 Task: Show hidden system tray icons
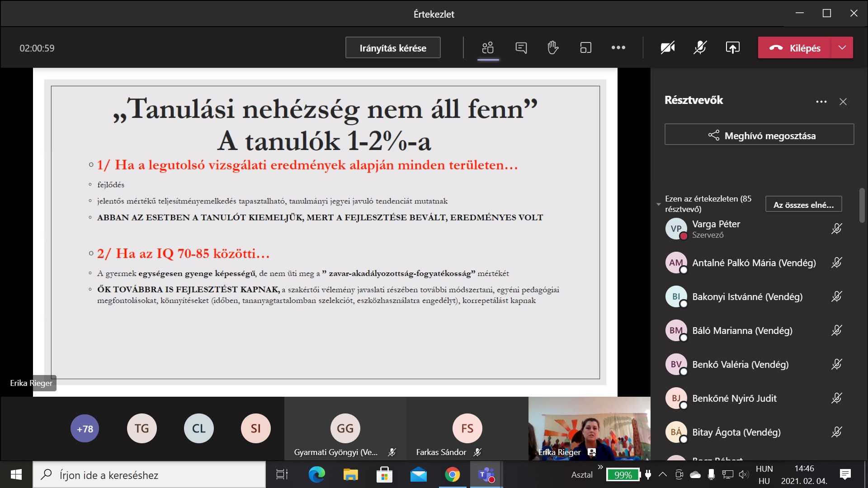(x=662, y=474)
